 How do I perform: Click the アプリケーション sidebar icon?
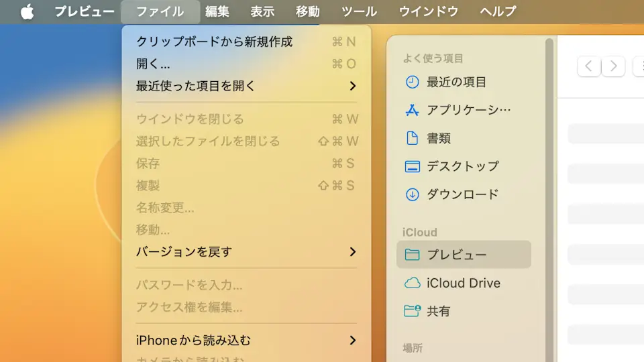413,110
